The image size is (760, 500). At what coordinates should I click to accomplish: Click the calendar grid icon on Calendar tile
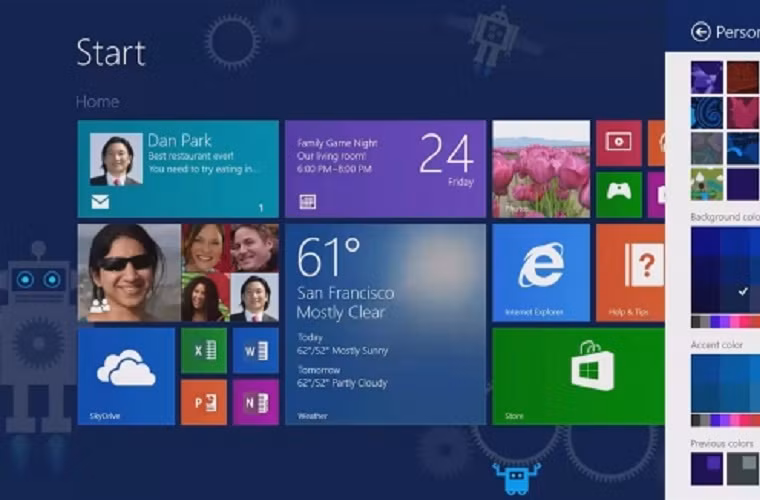point(307,202)
